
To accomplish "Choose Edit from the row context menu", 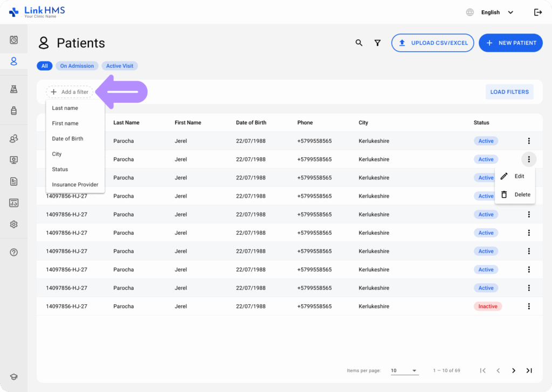I will (x=516, y=176).
